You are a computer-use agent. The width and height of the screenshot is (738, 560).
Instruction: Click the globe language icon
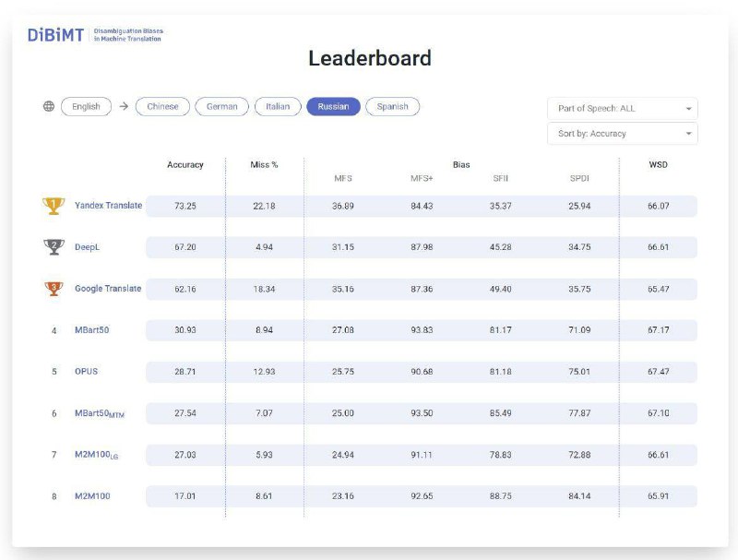[x=49, y=106]
